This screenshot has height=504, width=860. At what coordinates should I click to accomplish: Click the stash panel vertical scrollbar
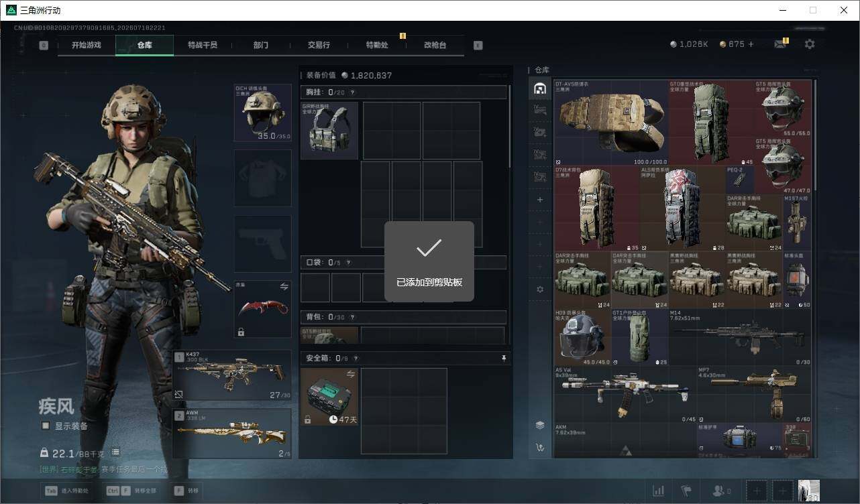tap(815, 134)
